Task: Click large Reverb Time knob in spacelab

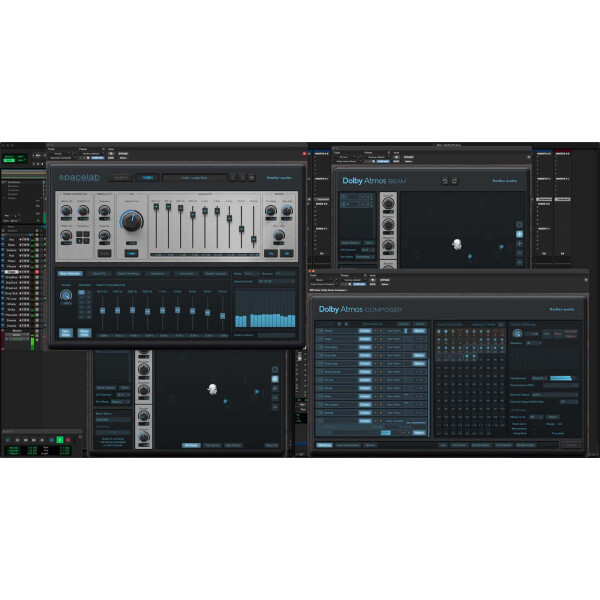Action: pyautogui.click(x=132, y=221)
